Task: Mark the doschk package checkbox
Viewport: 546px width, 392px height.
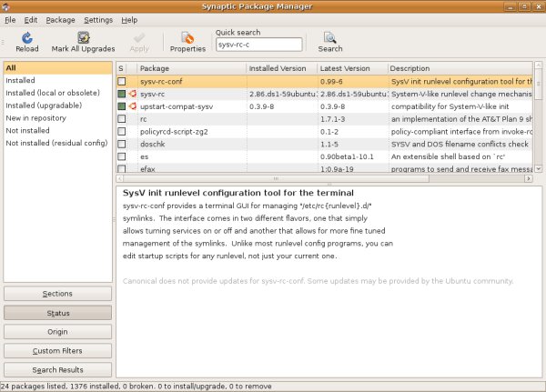Action: pos(121,145)
